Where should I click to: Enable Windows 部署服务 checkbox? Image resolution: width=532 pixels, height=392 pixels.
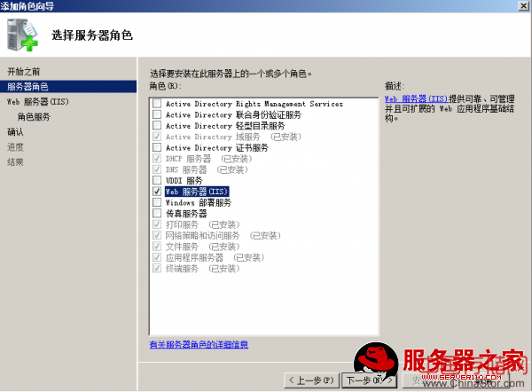158,202
